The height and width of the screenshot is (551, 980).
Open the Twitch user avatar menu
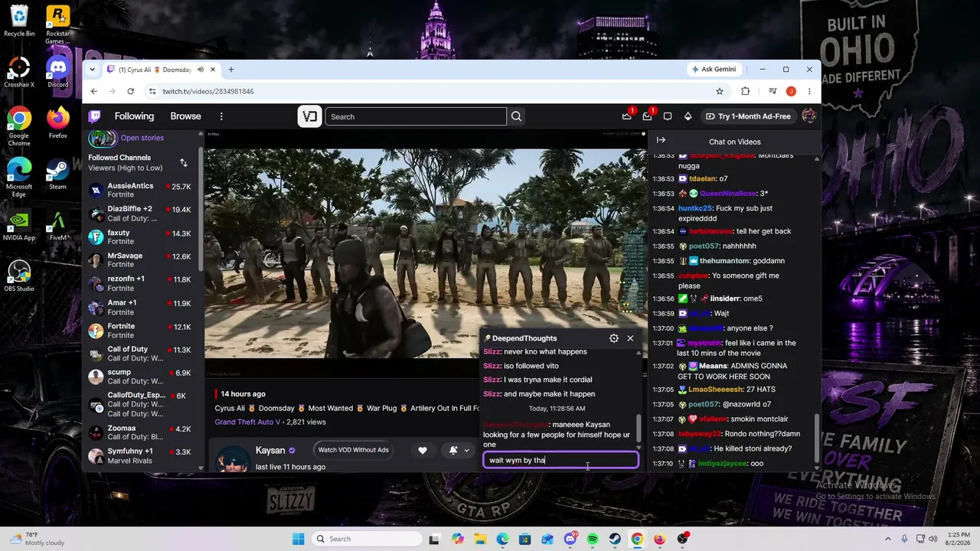[808, 116]
